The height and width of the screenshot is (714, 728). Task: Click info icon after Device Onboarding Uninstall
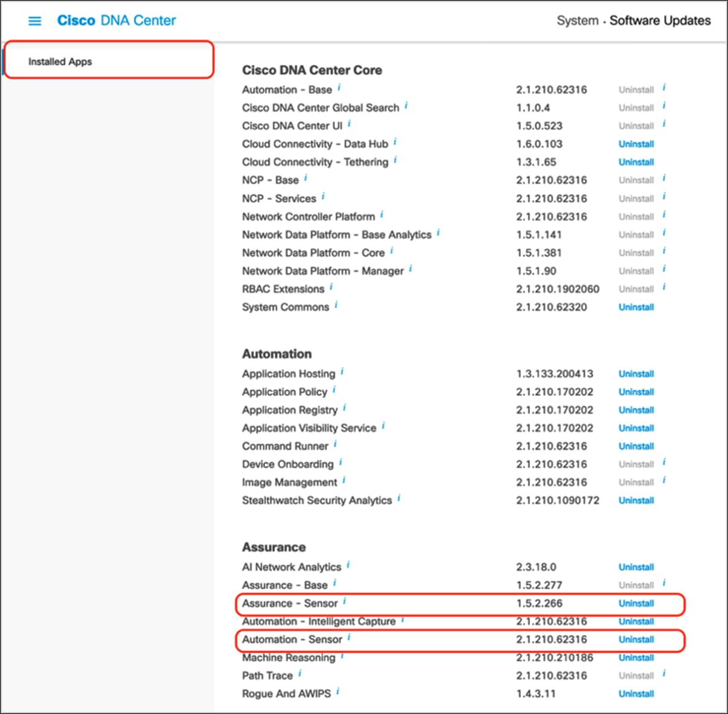664,462
